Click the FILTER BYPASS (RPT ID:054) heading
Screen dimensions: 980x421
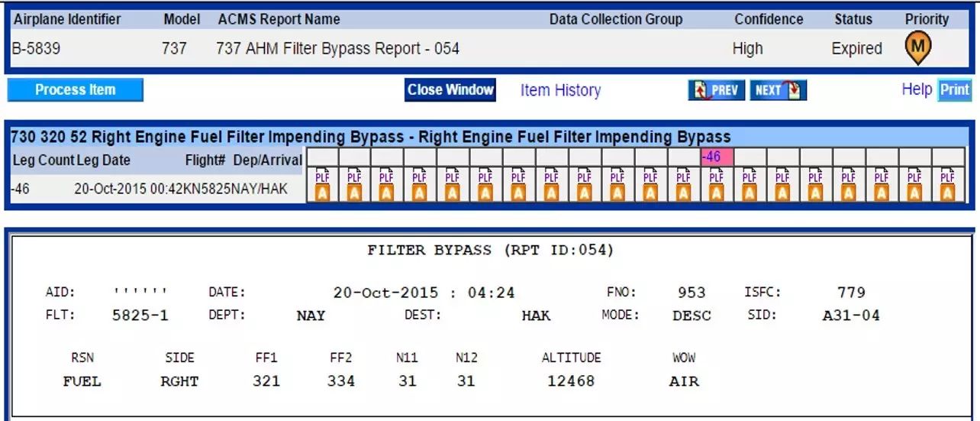[491, 251]
